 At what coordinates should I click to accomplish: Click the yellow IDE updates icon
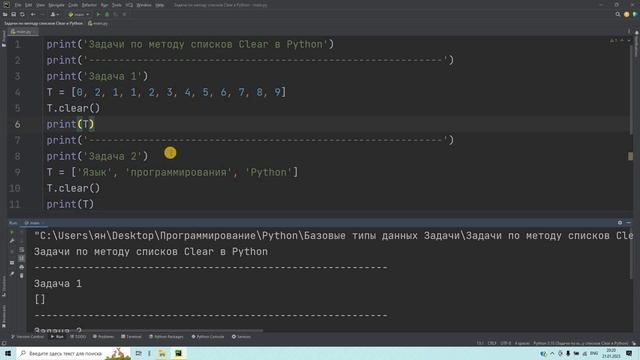pyautogui.click(x=627, y=14)
